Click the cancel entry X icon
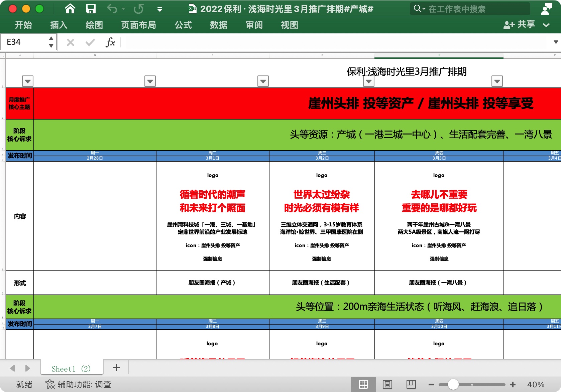Image resolution: width=561 pixels, height=392 pixels. tap(70, 42)
